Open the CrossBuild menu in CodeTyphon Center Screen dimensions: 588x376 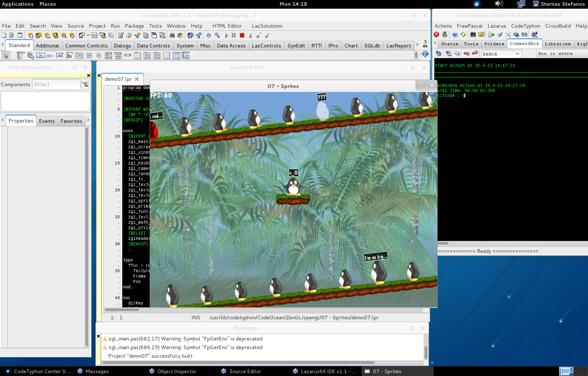coord(558,26)
